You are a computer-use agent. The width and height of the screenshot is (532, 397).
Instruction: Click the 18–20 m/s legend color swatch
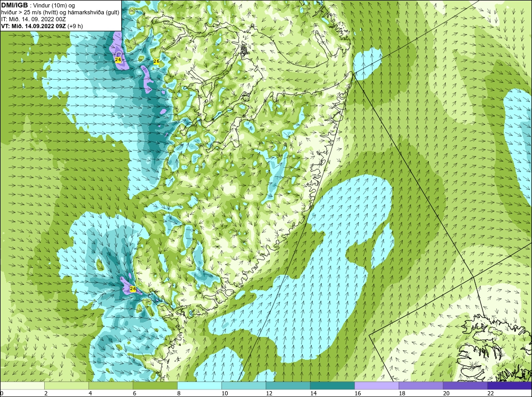click(421, 386)
